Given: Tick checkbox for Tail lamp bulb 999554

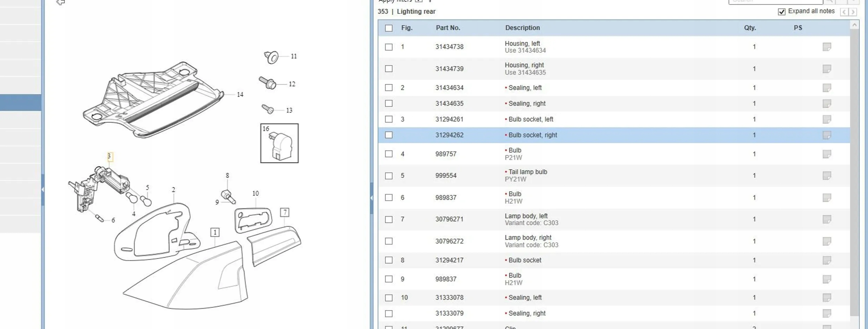Looking at the screenshot, I should pos(389,176).
